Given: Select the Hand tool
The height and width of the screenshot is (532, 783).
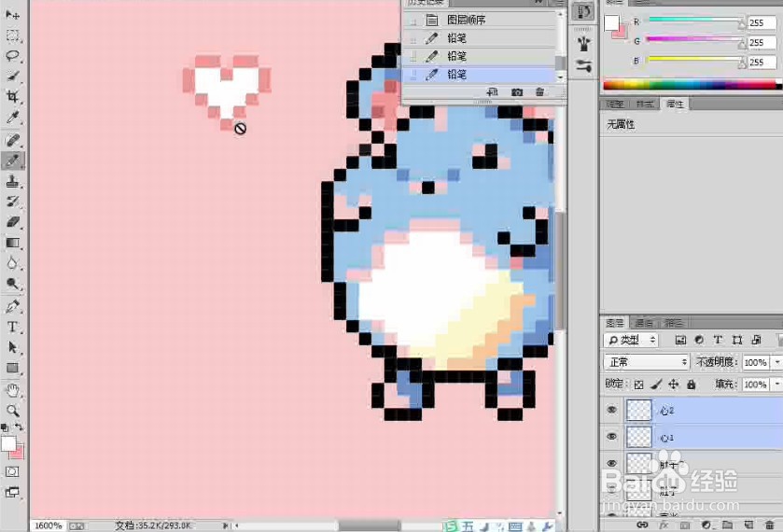Looking at the screenshot, I should (12, 390).
